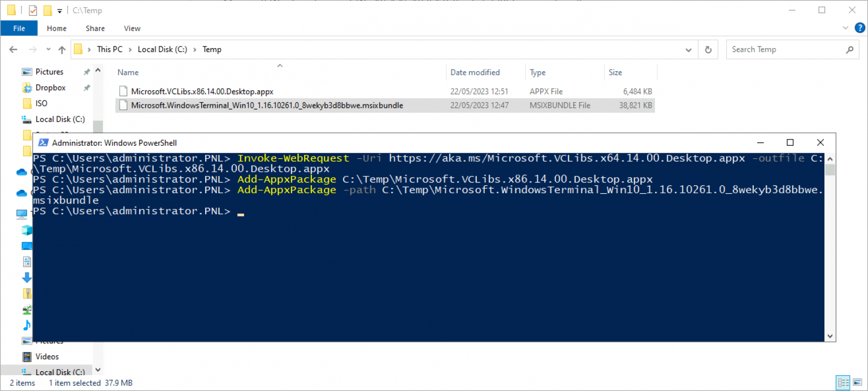Open This PC from the navigation pane
868x391 pixels.
click(x=21, y=214)
